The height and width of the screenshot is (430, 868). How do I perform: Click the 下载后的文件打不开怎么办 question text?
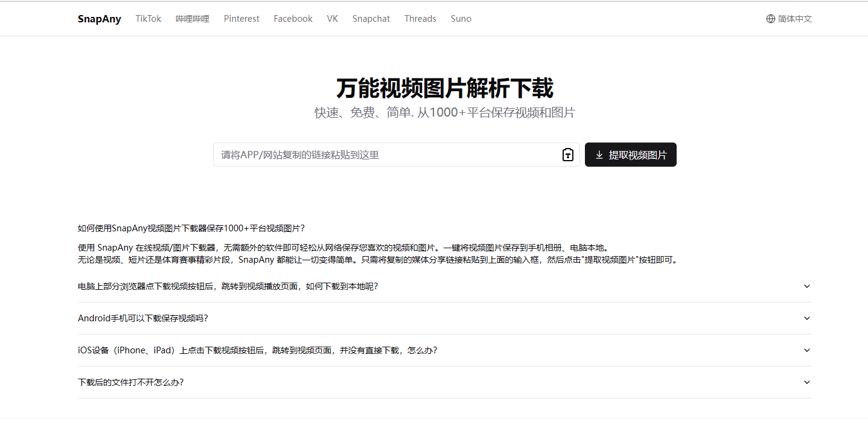130,382
